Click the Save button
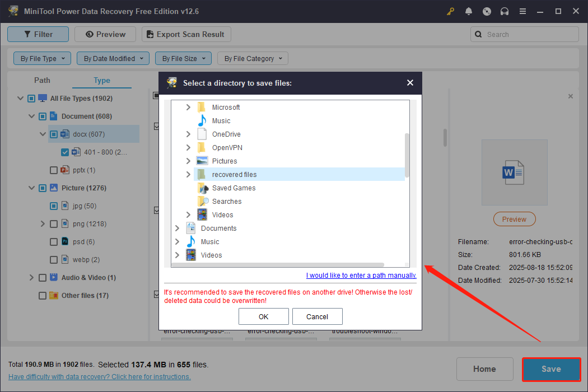 tap(551, 369)
